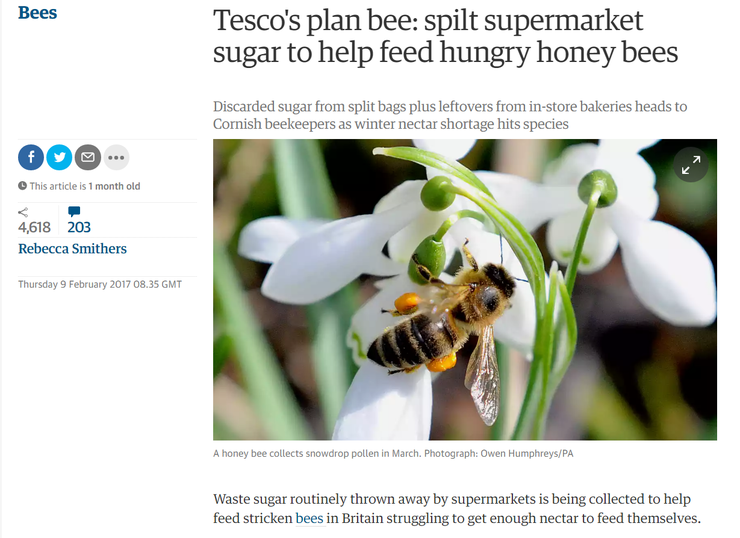740x538 pixels.
Task: Click the opening paragraph about waste sugar
Action: tap(457, 509)
